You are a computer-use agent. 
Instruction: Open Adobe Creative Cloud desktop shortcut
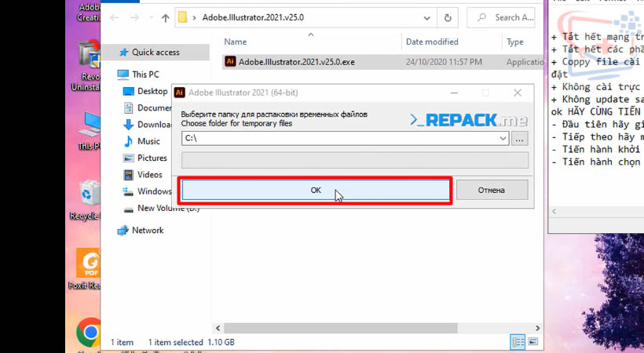coord(90,13)
